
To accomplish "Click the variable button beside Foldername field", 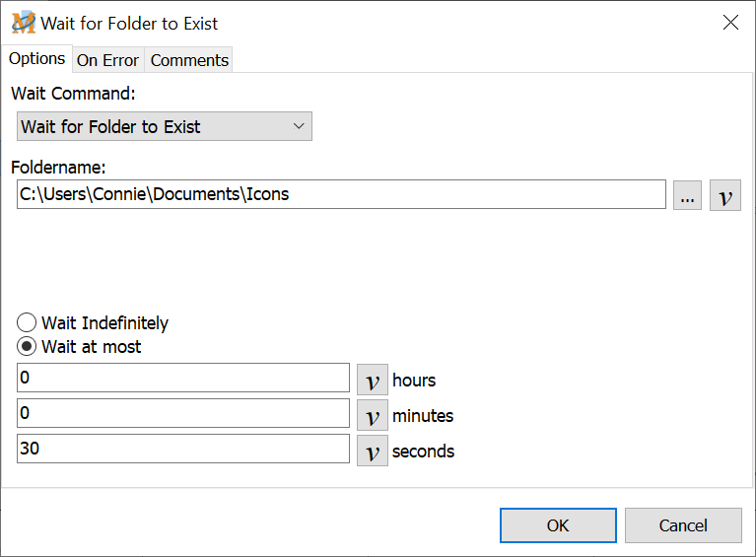I will coord(724,195).
